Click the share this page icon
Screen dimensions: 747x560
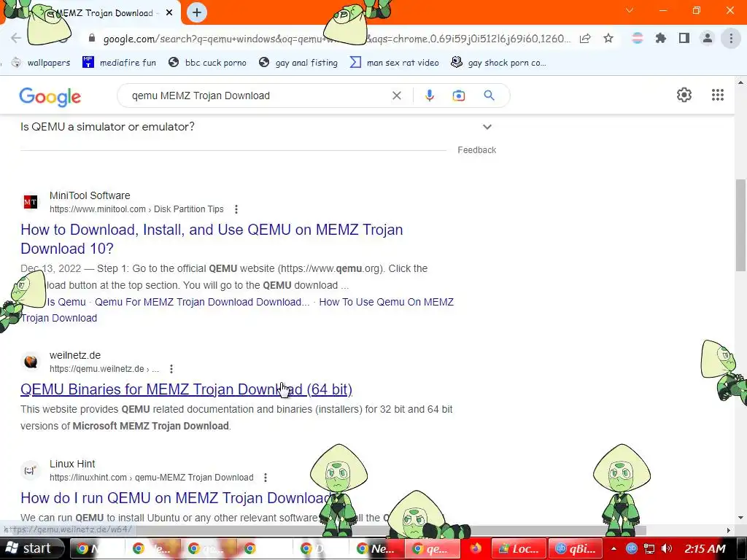coord(585,38)
